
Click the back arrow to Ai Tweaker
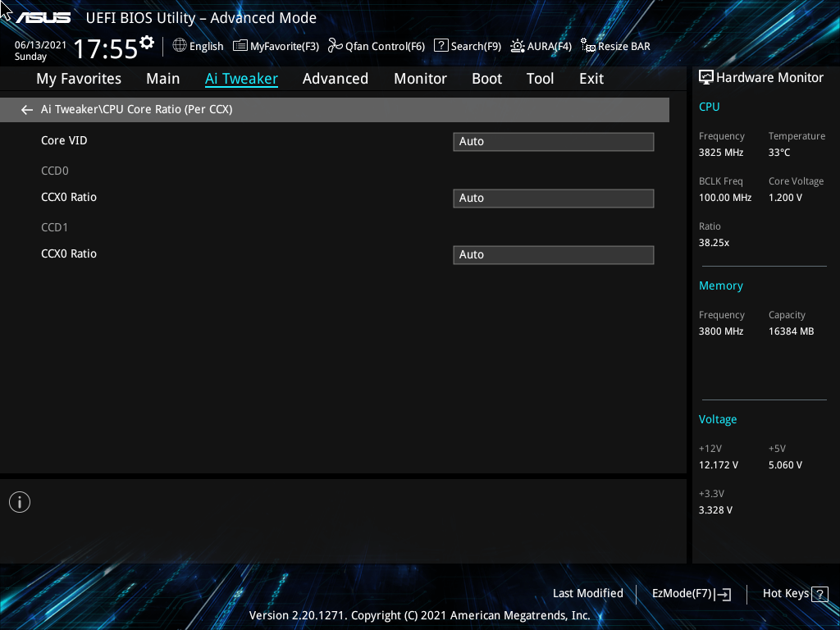(x=27, y=110)
